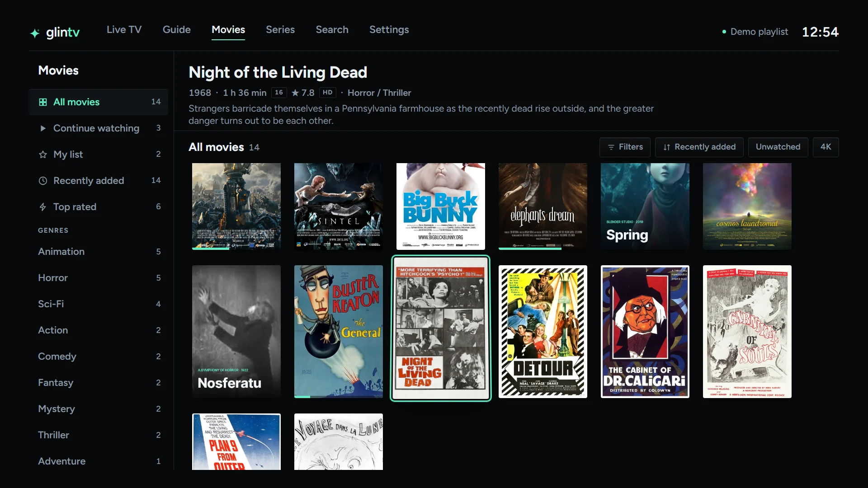Screen dimensions: 868x488
Task: Filter by Mystery genre
Action: pos(99,409)
